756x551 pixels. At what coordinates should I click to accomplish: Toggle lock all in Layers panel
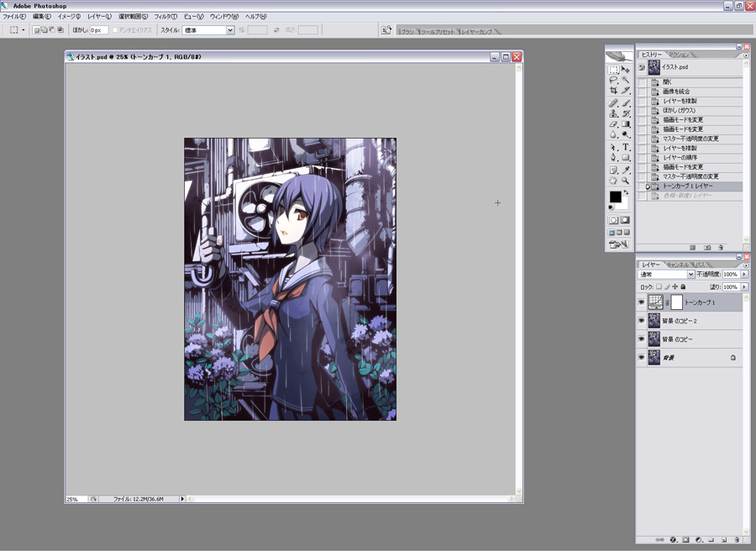coord(683,286)
